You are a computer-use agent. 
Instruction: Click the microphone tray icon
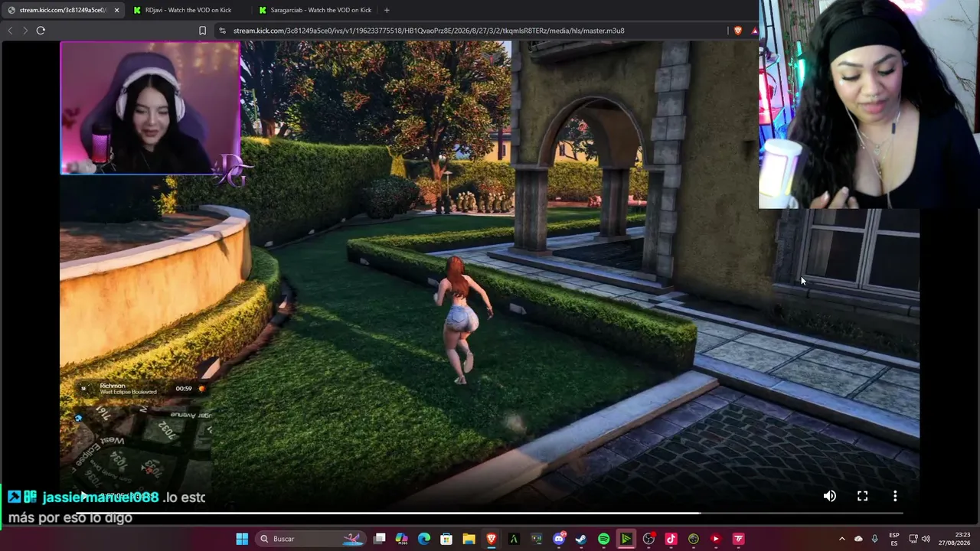tap(875, 539)
